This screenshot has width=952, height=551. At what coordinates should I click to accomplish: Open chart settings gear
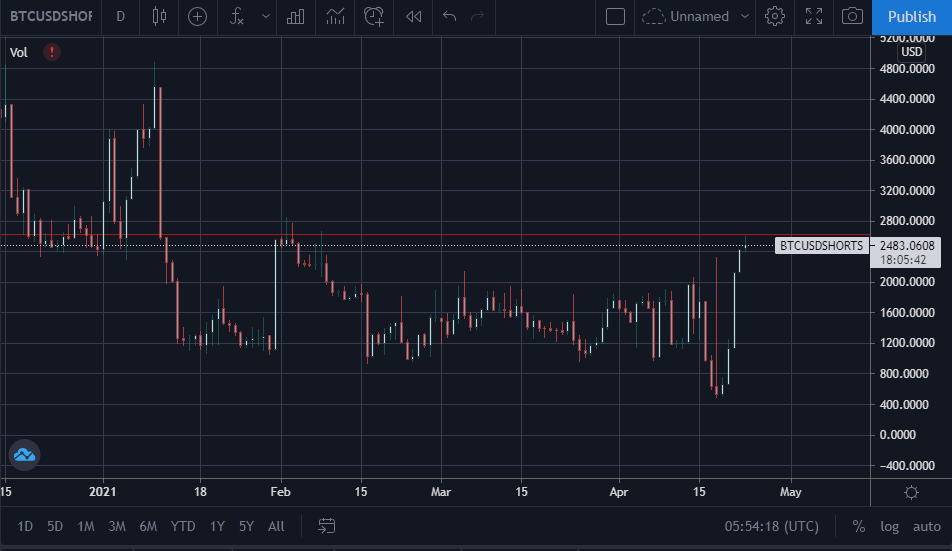775,16
